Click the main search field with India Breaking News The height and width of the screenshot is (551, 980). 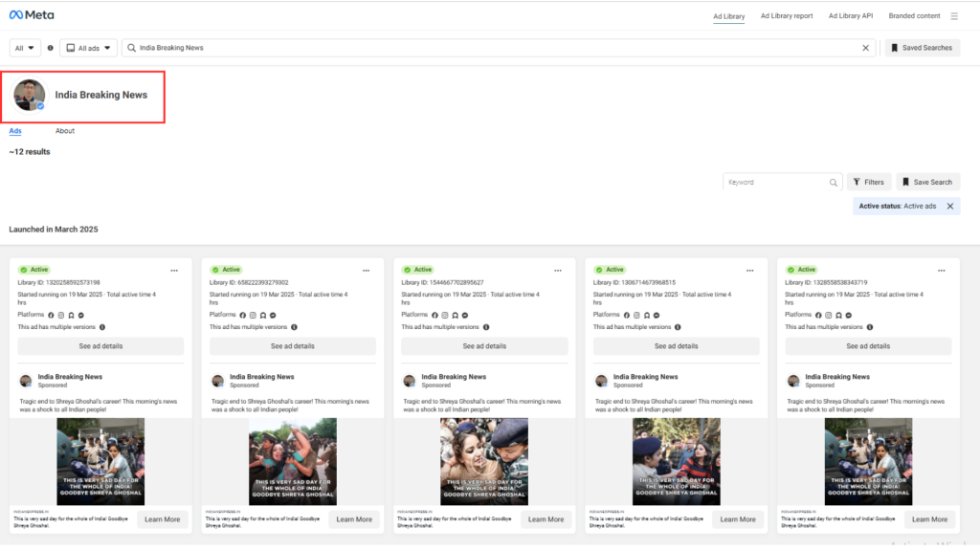pos(498,48)
